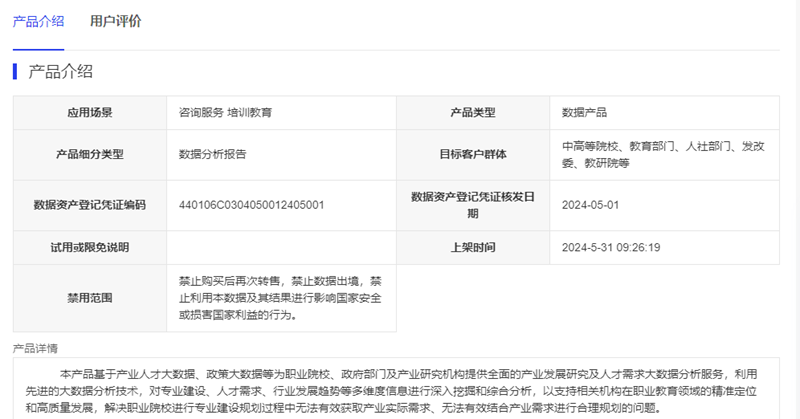Click the 应用场景 label cell
Viewport: 800px width, 419px height.
[89, 113]
